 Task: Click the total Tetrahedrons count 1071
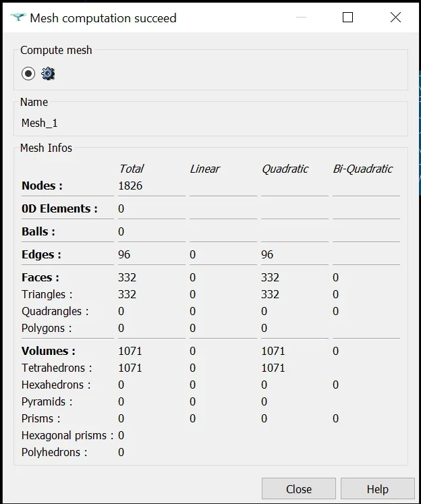pyautogui.click(x=130, y=368)
